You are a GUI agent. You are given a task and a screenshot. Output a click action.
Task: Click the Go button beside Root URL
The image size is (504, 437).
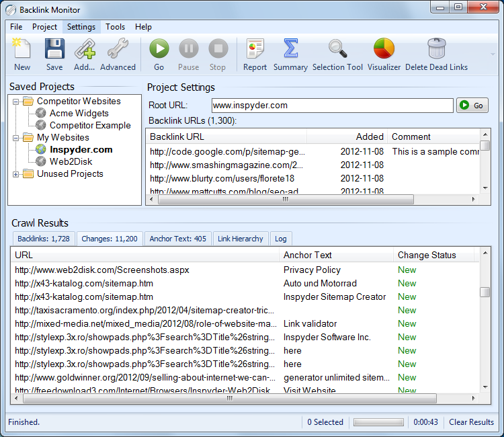(472, 106)
